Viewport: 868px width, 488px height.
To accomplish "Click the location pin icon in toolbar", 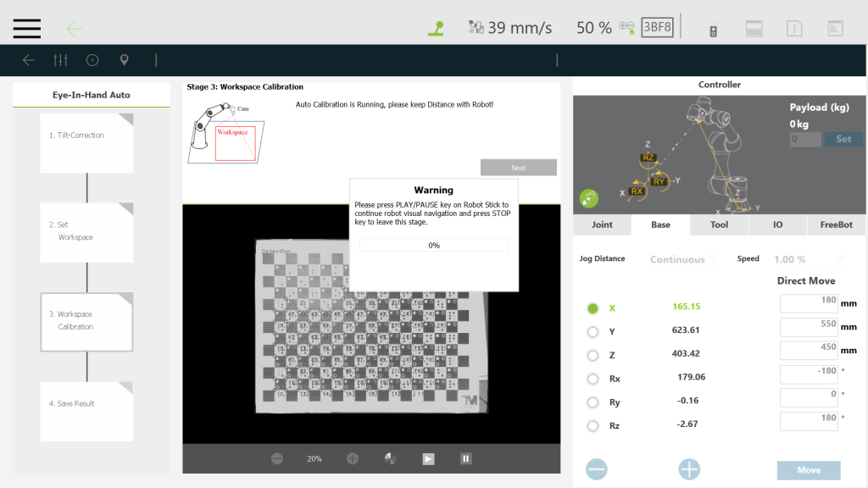I will click(125, 60).
